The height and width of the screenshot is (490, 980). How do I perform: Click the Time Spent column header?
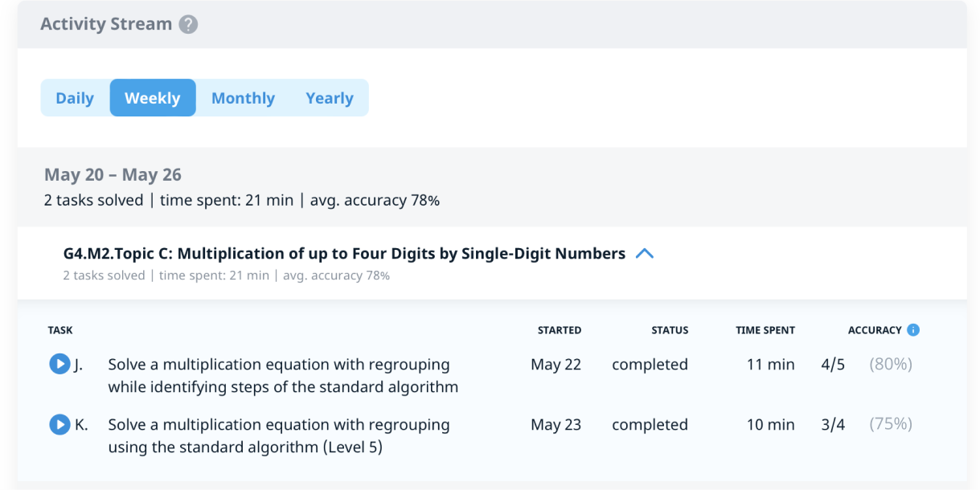(x=765, y=330)
